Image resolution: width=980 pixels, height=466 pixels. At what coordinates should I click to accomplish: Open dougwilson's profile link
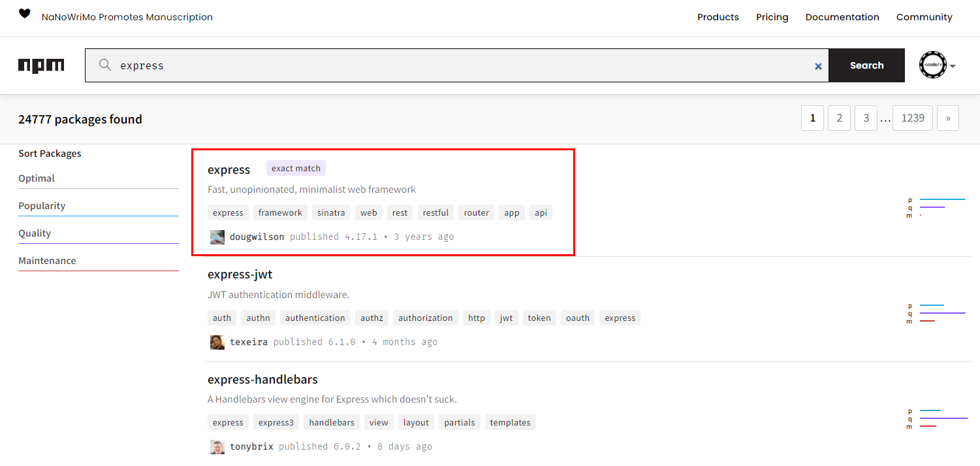(257, 237)
